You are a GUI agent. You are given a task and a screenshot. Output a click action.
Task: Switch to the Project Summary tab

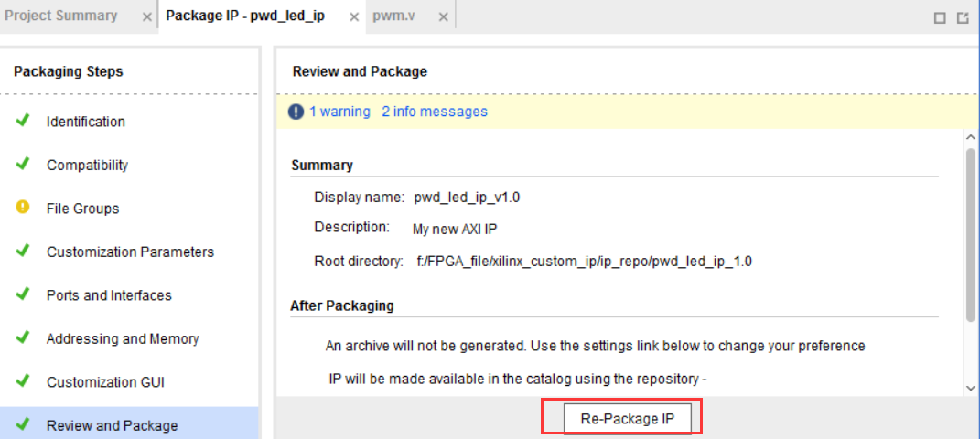click(62, 16)
